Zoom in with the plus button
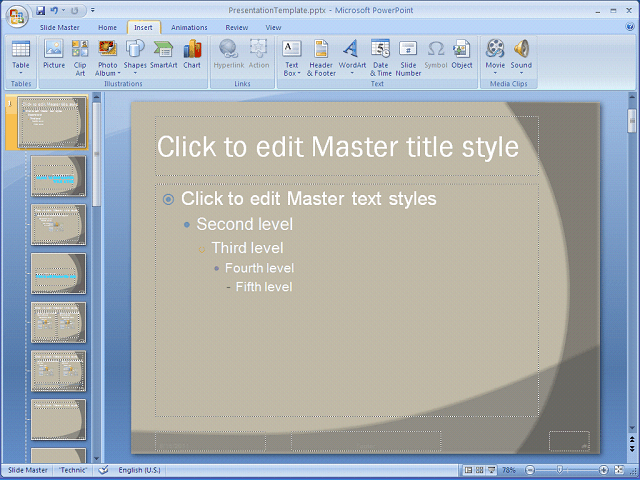 pos(603,470)
